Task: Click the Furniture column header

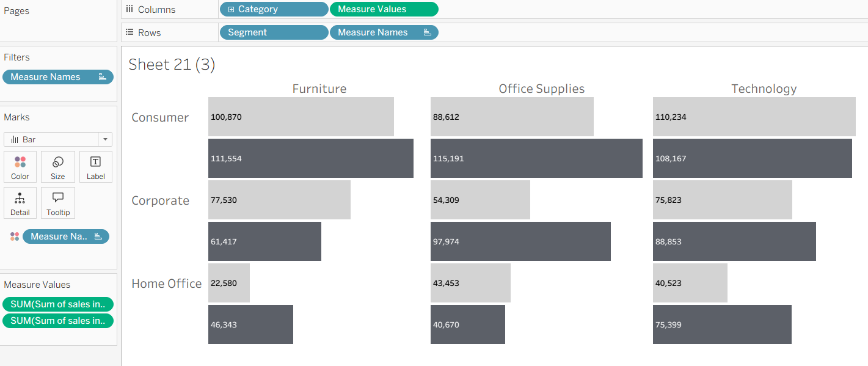Action: (x=319, y=89)
